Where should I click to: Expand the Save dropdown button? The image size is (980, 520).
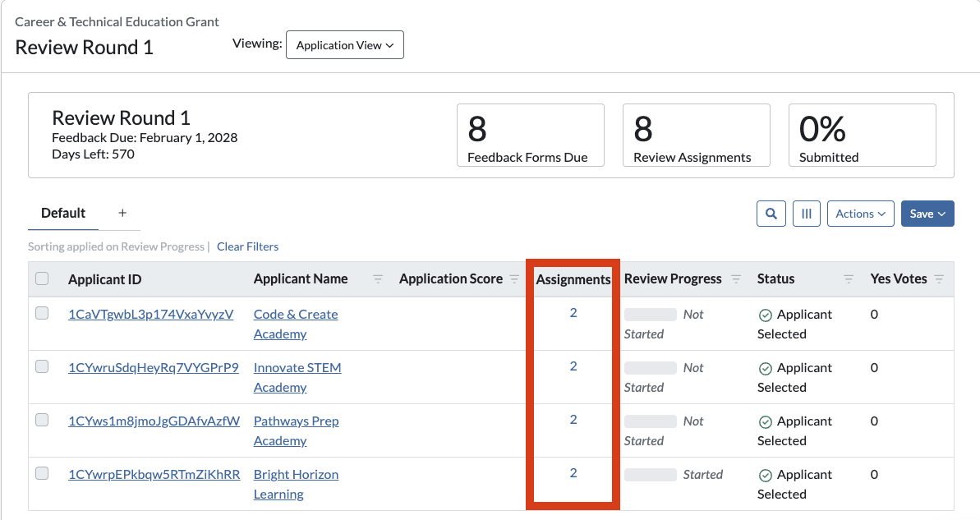(927, 214)
